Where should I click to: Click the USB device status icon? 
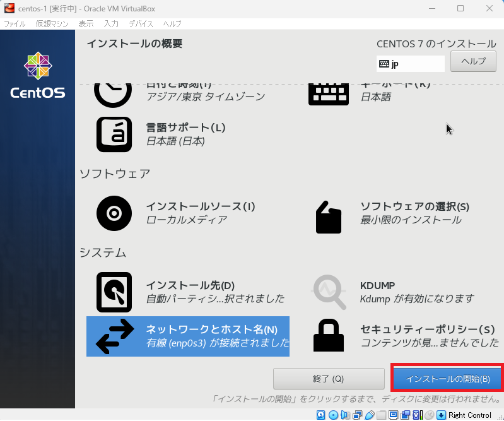369,415
